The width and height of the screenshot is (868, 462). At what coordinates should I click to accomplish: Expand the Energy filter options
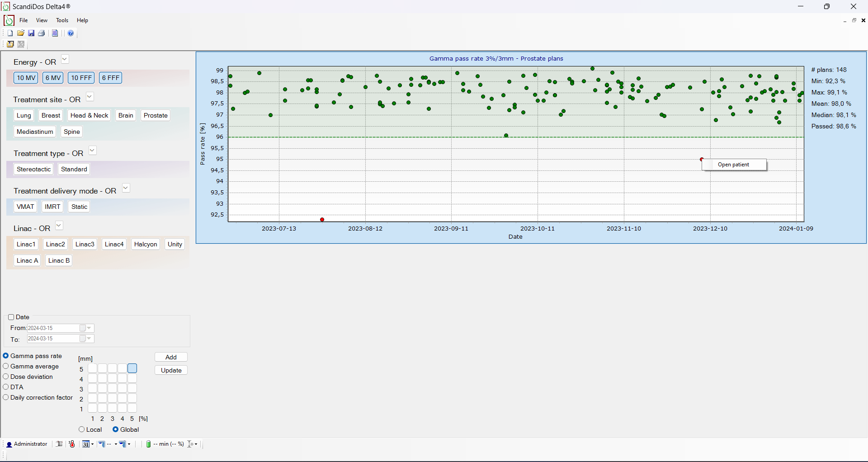coord(65,59)
